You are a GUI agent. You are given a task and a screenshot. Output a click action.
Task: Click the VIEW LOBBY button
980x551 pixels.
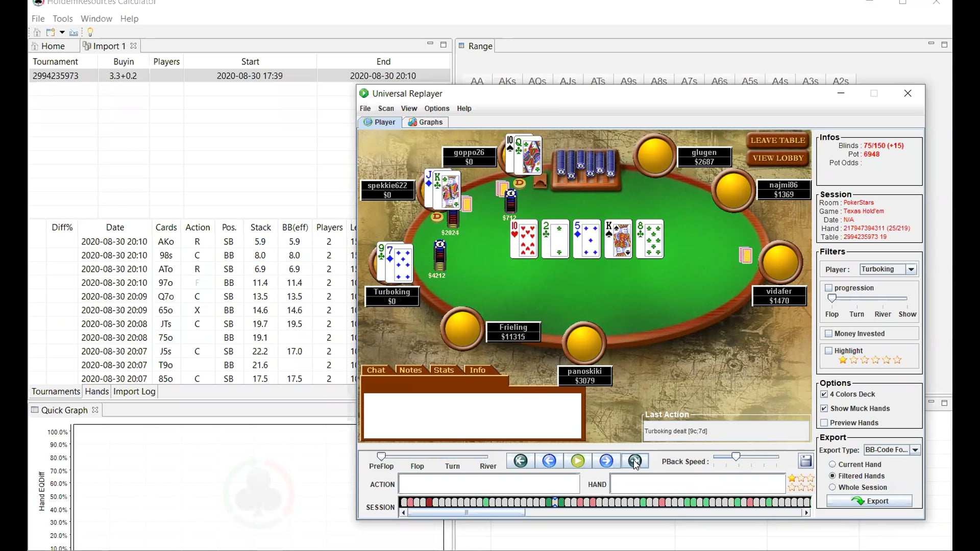coord(778,158)
